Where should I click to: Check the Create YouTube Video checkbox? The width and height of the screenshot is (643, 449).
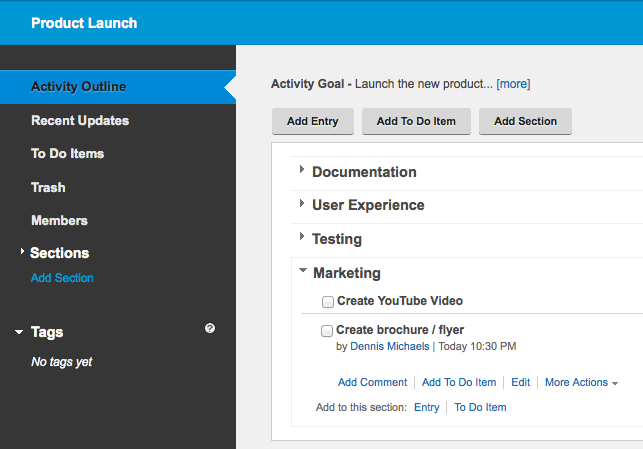click(x=328, y=302)
